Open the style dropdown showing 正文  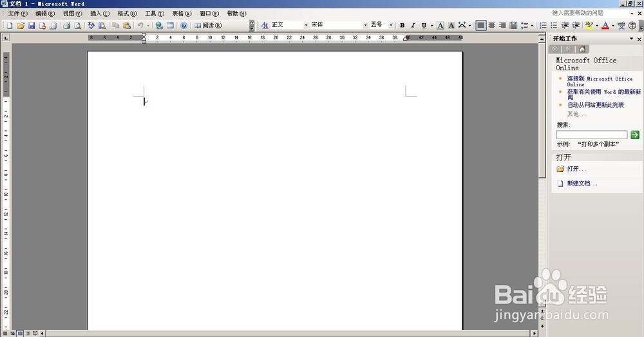tap(306, 26)
